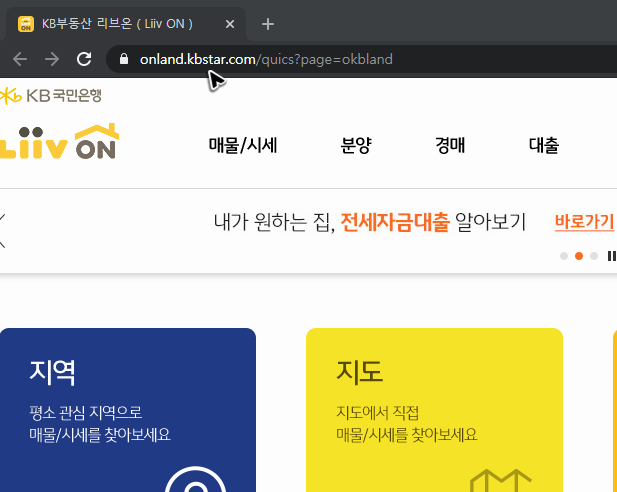Select the first banner slide dot
Screen dimensions: 617x492
564,256
